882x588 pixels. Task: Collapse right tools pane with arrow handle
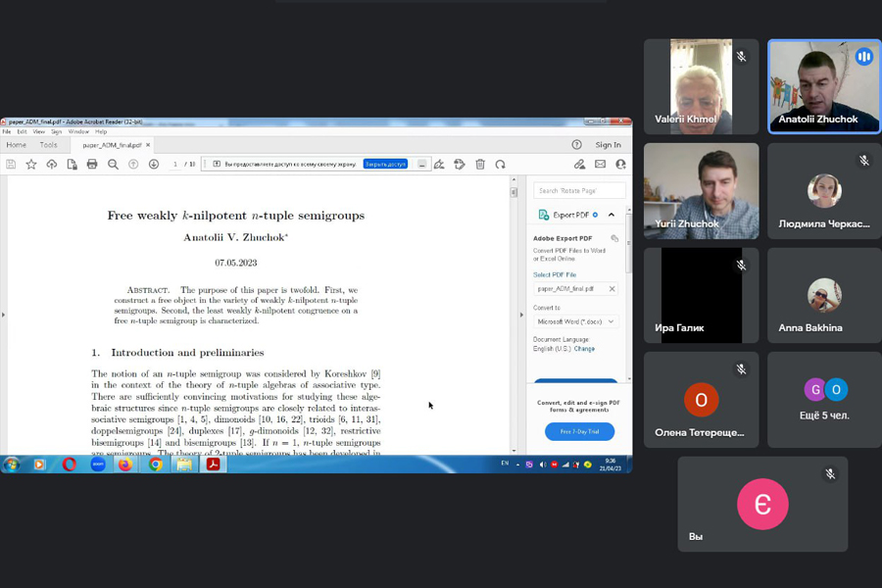[x=521, y=315]
